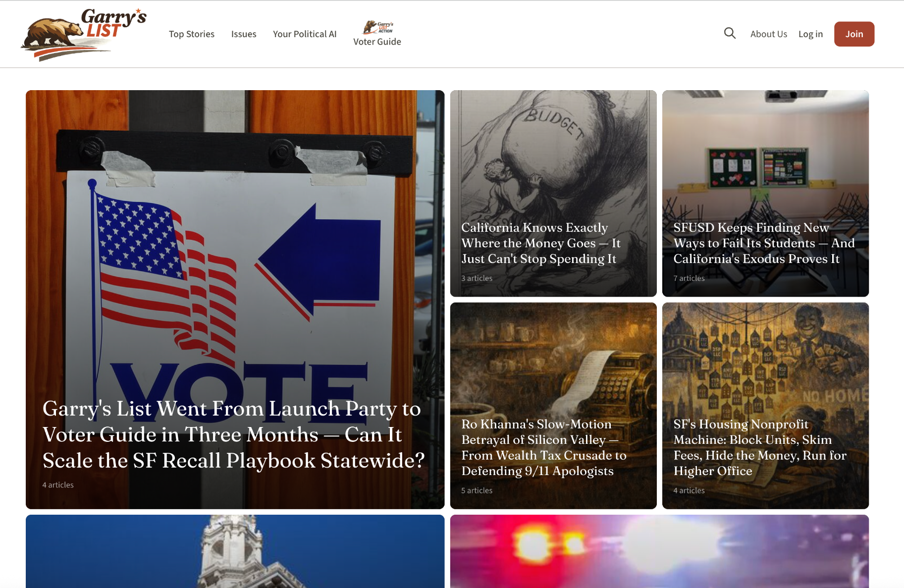Open SFUSD Keeps Finding New Ways story

coord(764,243)
